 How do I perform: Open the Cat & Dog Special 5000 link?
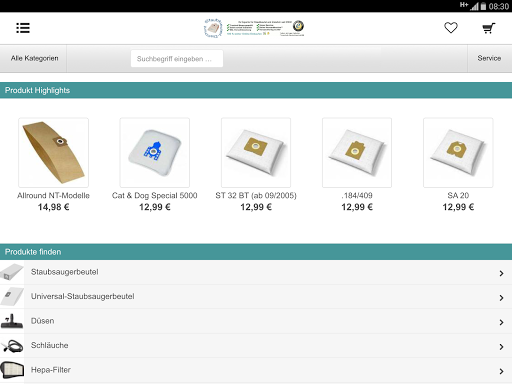tap(155, 196)
